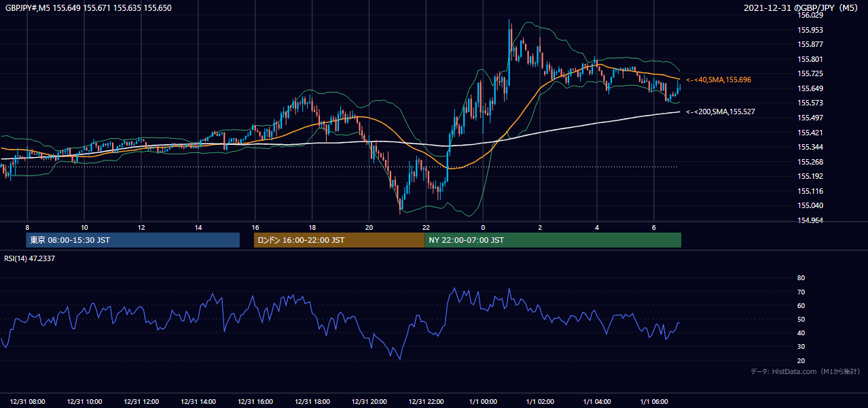Click the hour 8 tick on price chart axis
The height and width of the screenshot is (408, 868).
(x=27, y=227)
